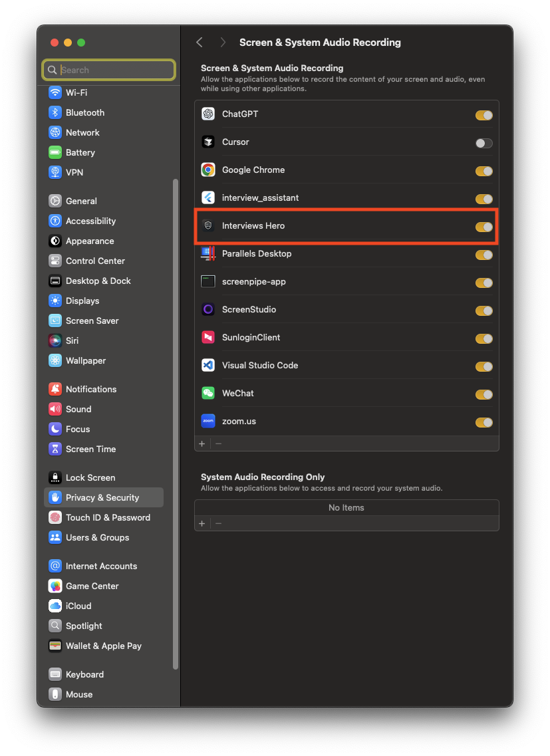Click the Control Center icon
The height and width of the screenshot is (756, 550).
55,261
